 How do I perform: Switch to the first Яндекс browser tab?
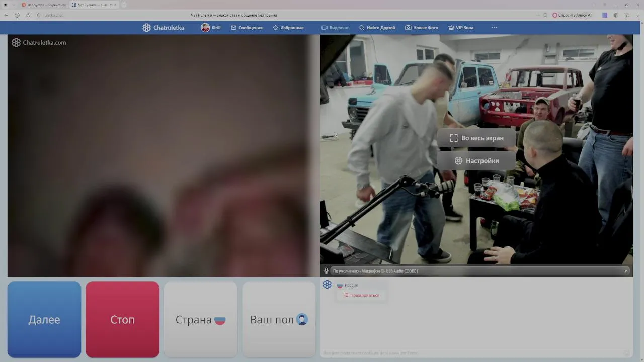click(x=43, y=5)
